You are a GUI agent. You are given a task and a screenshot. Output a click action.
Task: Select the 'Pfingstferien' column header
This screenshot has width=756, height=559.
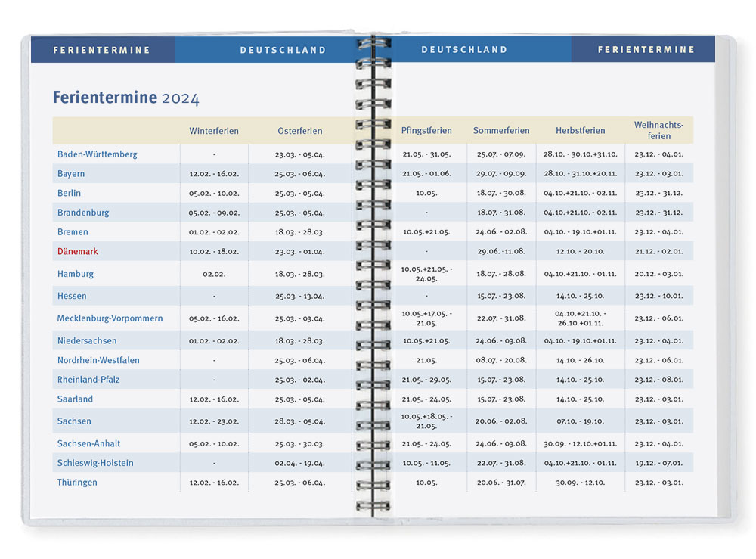[426, 130]
